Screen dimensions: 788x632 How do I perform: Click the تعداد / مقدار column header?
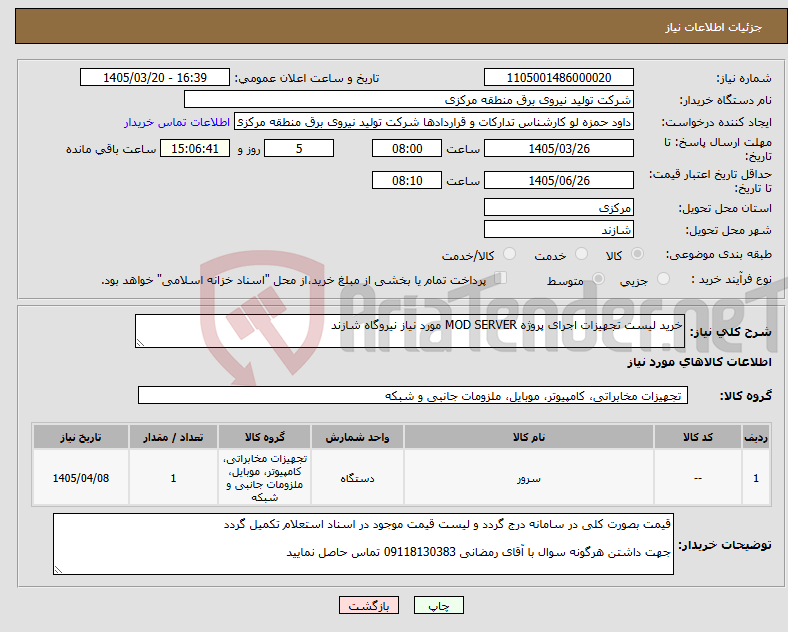click(x=173, y=437)
